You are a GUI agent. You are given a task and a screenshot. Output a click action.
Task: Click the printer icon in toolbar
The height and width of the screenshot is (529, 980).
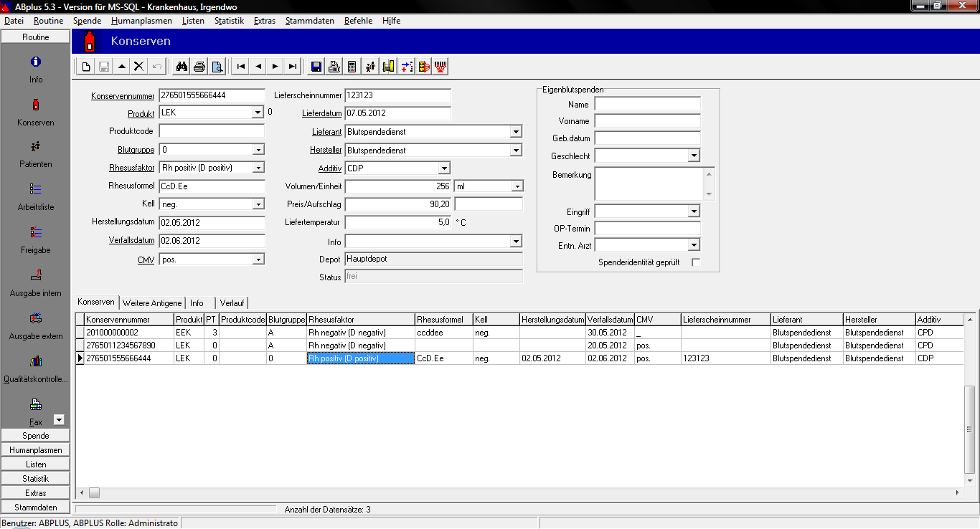[199, 67]
